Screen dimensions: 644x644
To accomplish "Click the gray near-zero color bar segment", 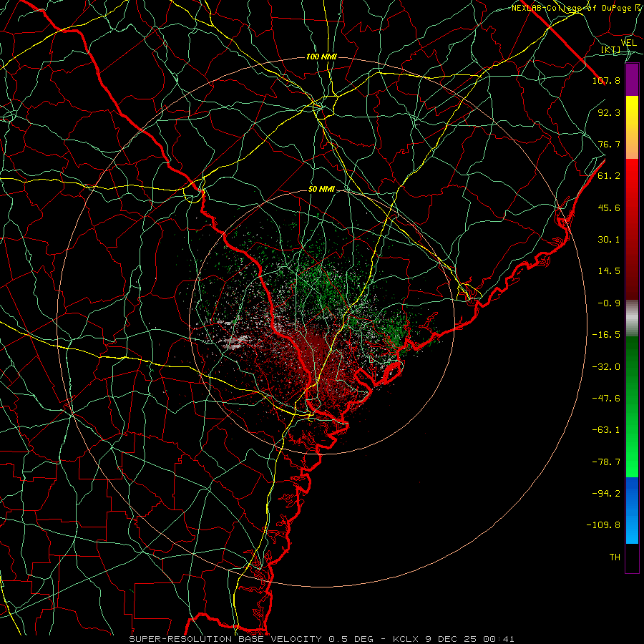I will [632, 318].
